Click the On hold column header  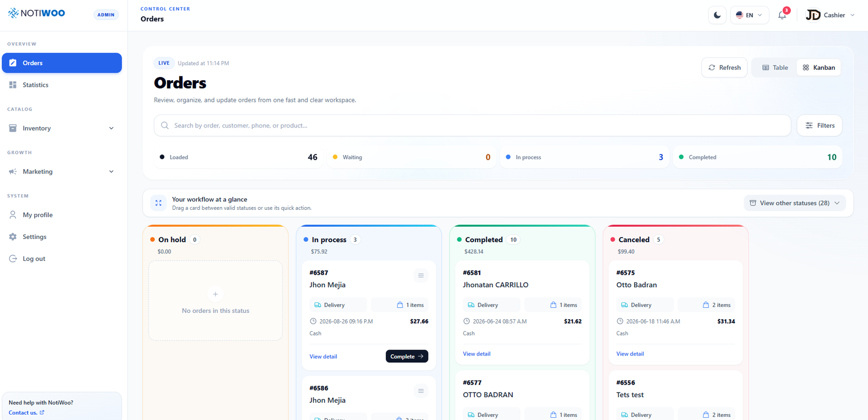[172, 240]
